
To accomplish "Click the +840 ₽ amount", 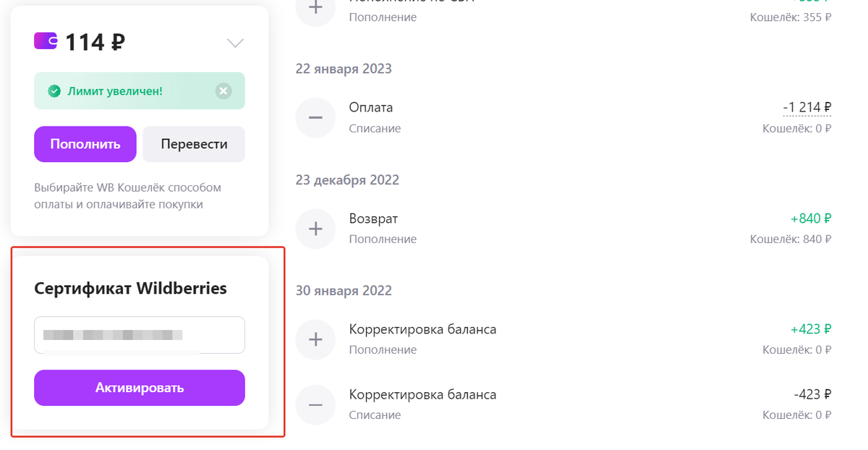I will [811, 218].
